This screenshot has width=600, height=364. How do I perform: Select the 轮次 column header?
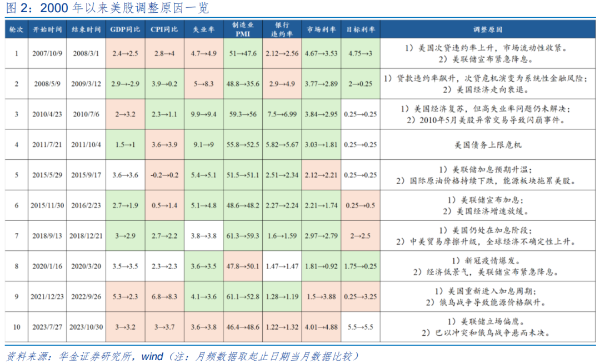point(16,29)
